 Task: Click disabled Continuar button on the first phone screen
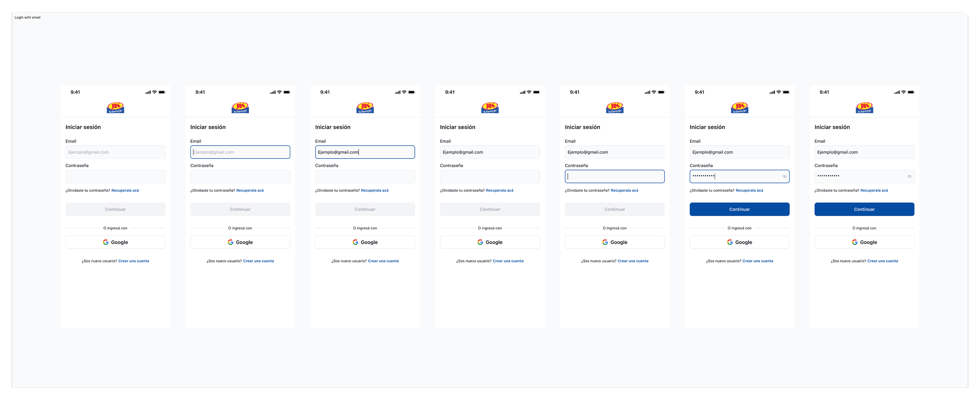[115, 209]
